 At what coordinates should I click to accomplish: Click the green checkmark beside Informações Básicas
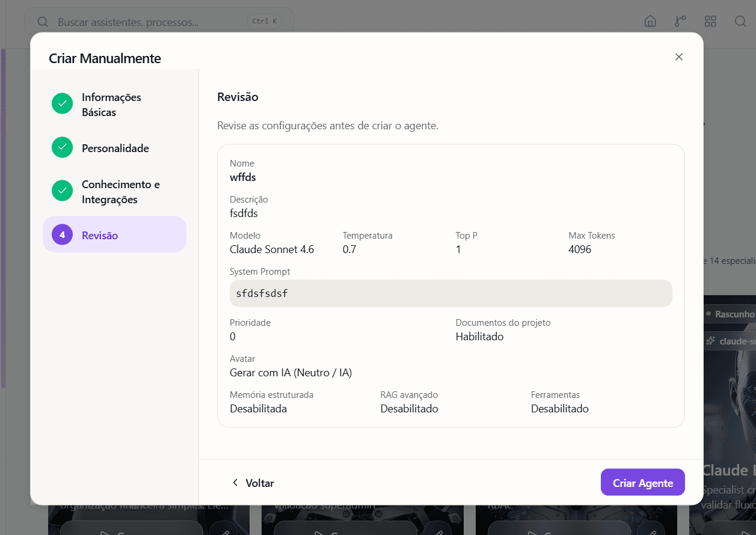click(x=62, y=103)
